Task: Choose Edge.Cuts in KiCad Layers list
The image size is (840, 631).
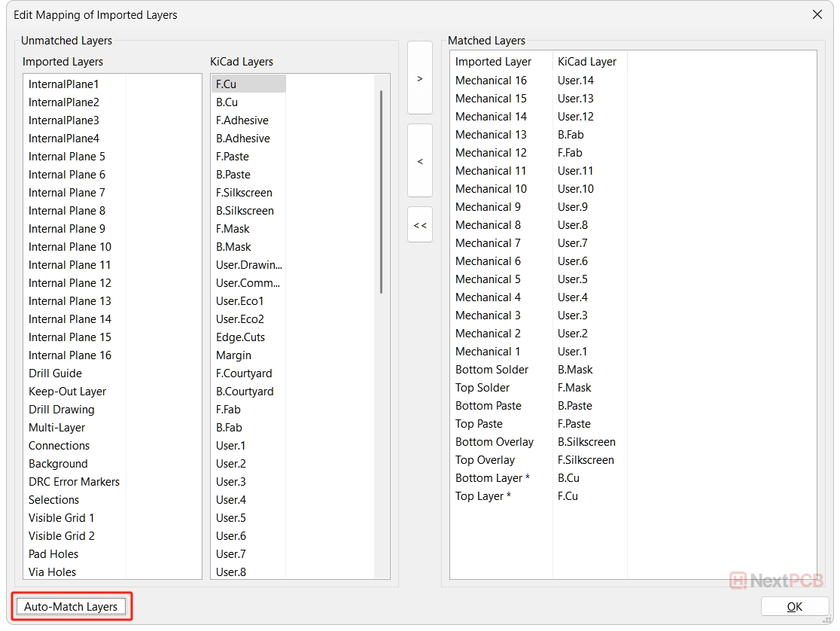Action: tap(240, 337)
